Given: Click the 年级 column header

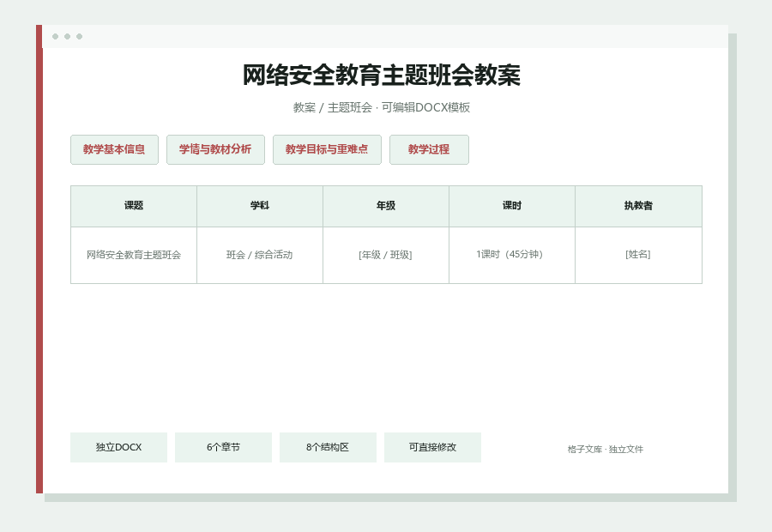Looking at the screenshot, I should 386,206.
